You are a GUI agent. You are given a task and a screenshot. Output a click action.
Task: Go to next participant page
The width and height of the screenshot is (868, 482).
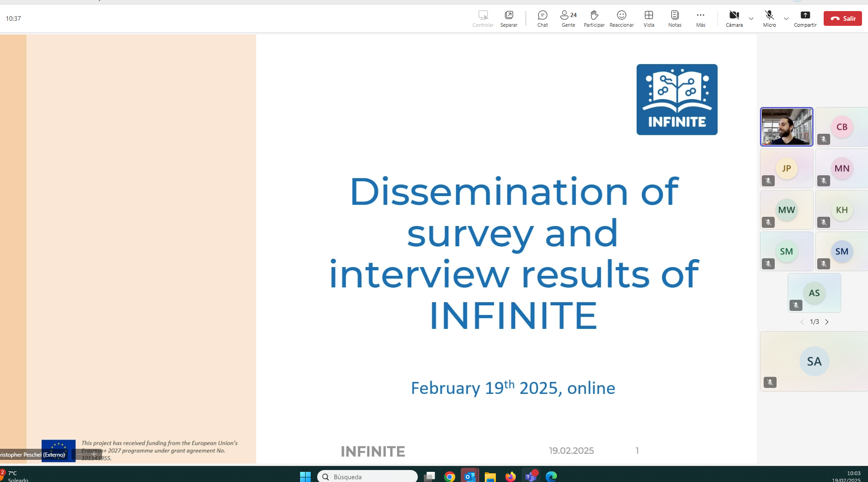pos(827,322)
